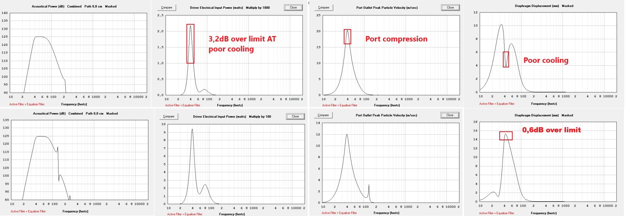644x216 pixels.
Task: Click Frequency (hertz) label under 140 dB Acoustical Power chart
Action: tap(74, 104)
